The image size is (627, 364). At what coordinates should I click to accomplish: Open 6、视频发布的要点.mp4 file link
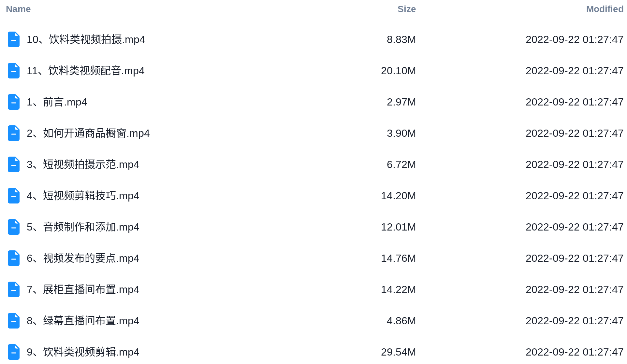(x=83, y=258)
